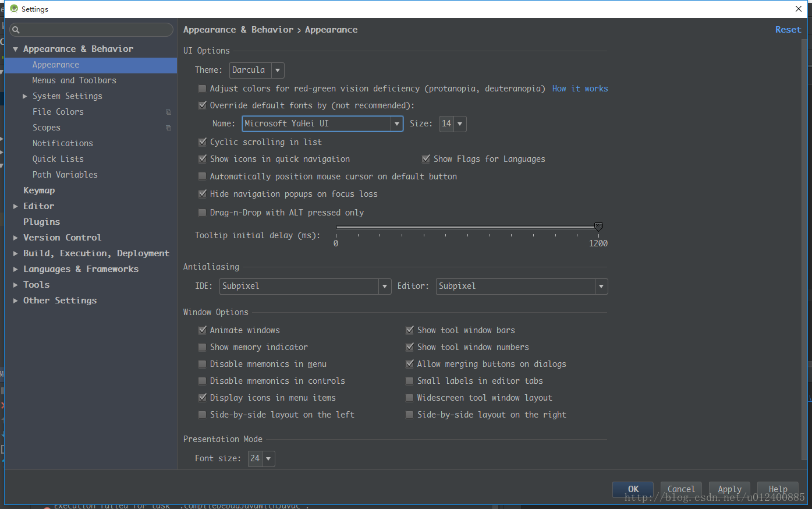Open the How it works link

tap(580, 89)
